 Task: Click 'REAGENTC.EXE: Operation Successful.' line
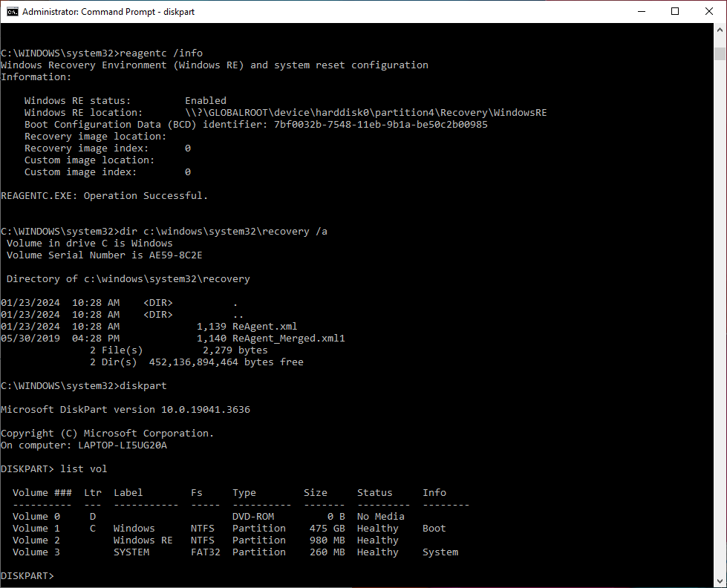[x=104, y=196]
